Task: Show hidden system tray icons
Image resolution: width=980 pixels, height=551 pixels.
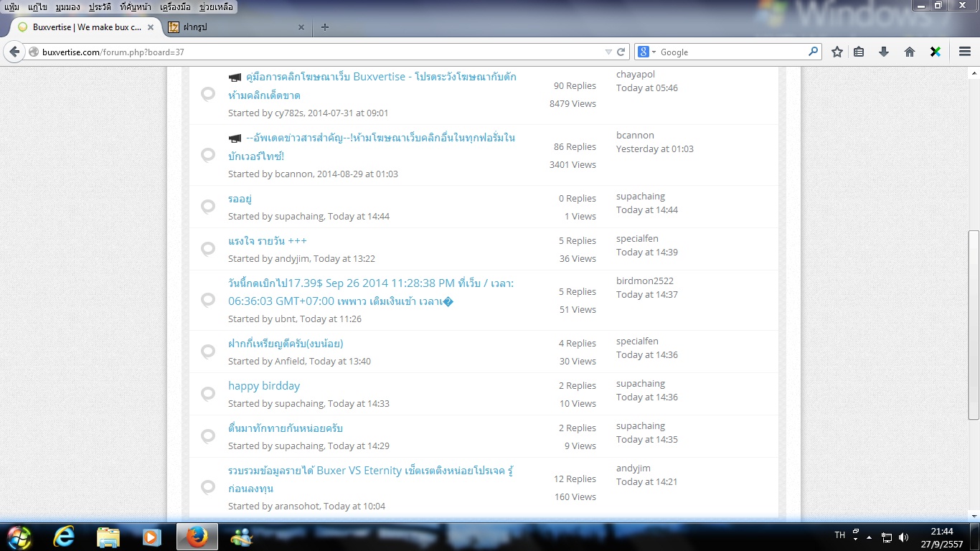Action: (x=870, y=537)
